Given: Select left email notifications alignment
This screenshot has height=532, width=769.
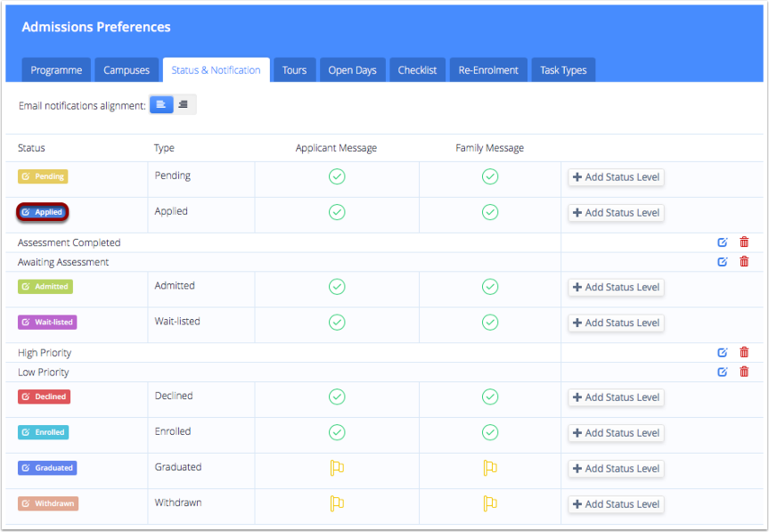Looking at the screenshot, I should 161,105.
